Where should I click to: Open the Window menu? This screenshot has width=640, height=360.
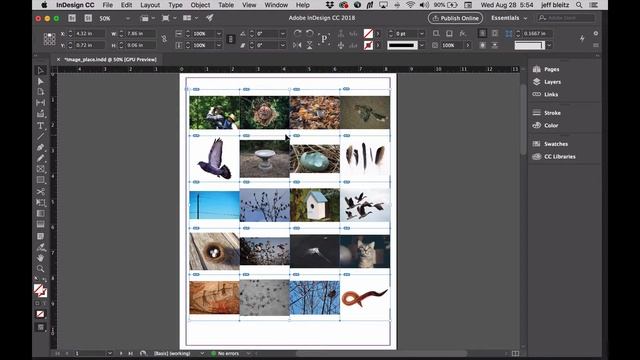(x=276, y=5)
